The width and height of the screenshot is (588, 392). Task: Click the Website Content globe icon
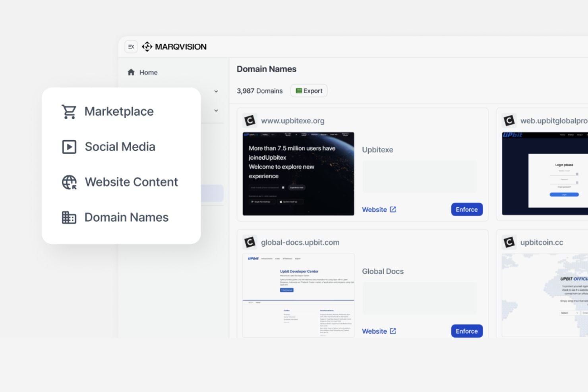(69, 182)
